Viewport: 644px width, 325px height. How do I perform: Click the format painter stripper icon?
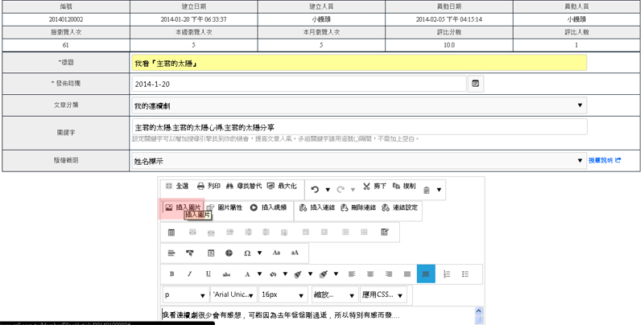[190, 253]
